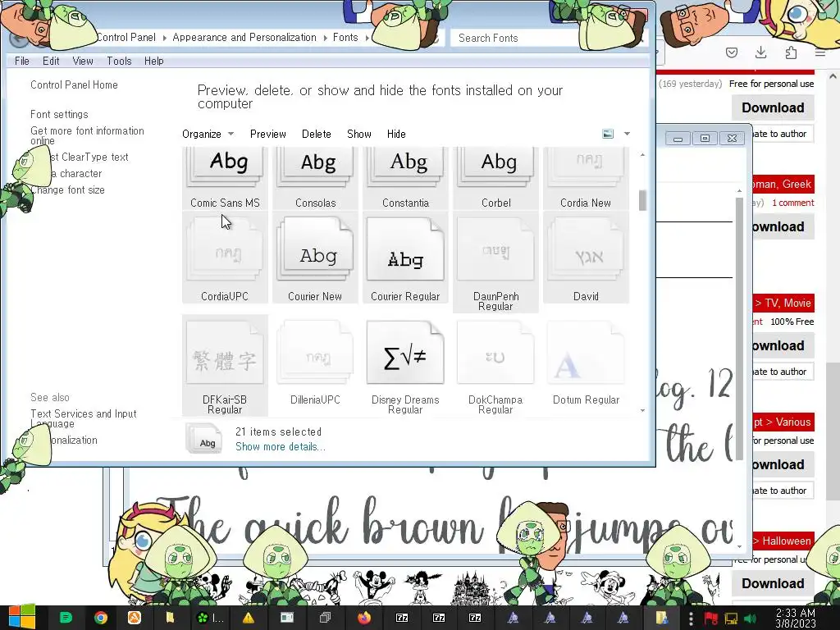
Task: Select the Corbel font
Action: click(496, 178)
